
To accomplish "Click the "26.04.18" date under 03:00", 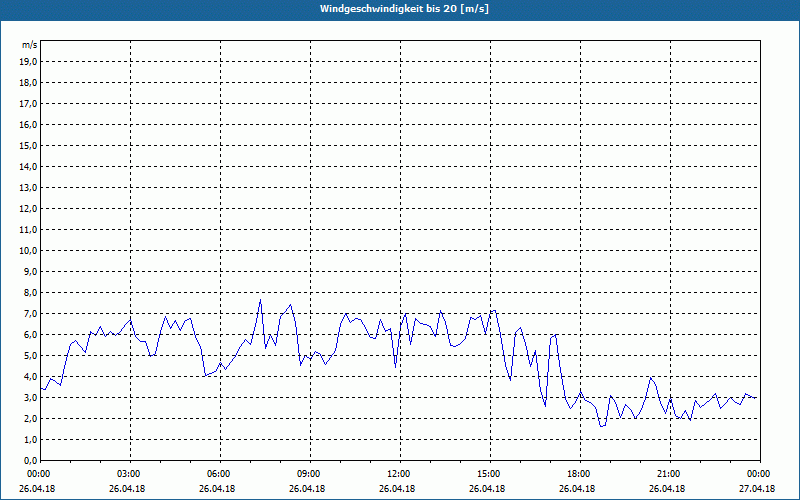I will pos(127,489).
